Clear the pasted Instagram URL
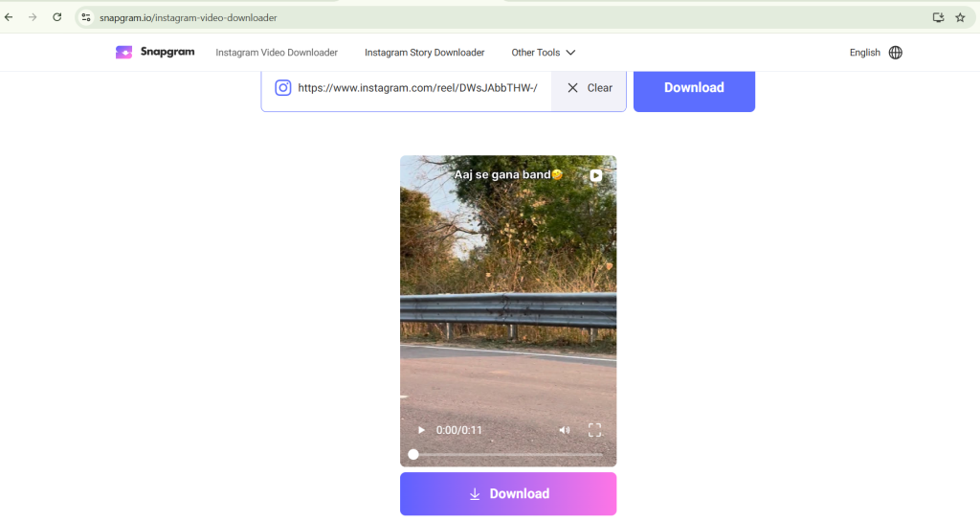This screenshot has height=521, width=980. point(589,87)
